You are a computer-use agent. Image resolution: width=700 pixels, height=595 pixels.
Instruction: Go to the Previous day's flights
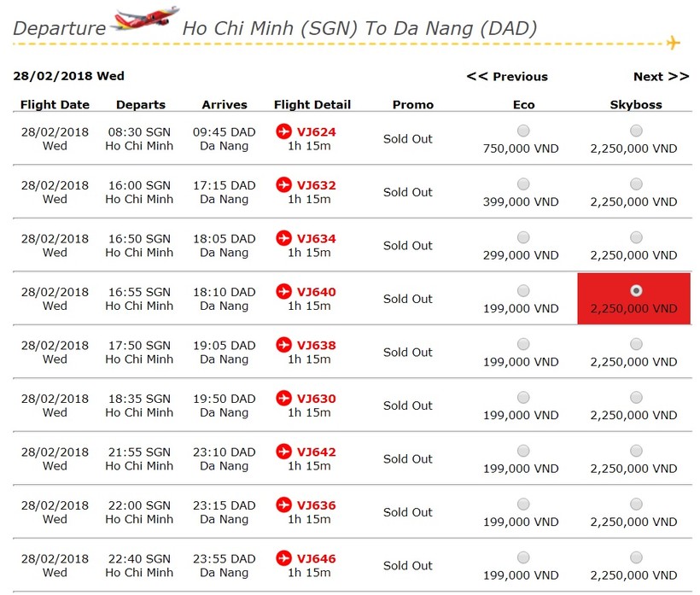pos(506,77)
